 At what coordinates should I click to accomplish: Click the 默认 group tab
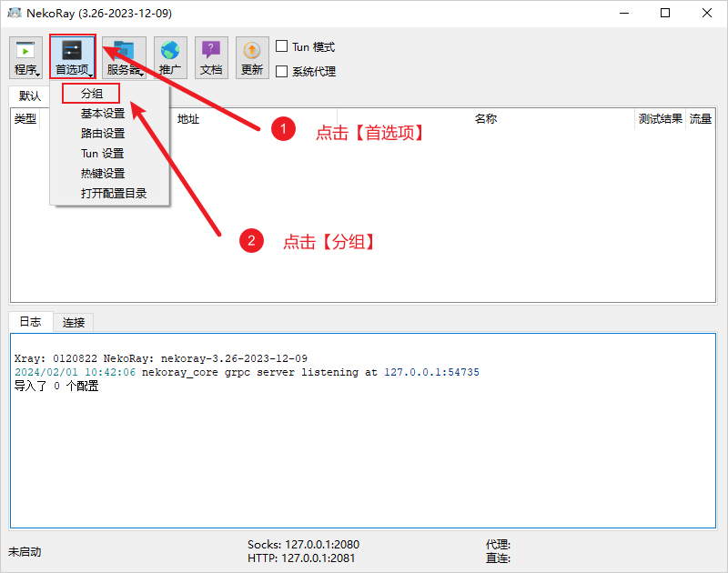pyautogui.click(x=28, y=95)
